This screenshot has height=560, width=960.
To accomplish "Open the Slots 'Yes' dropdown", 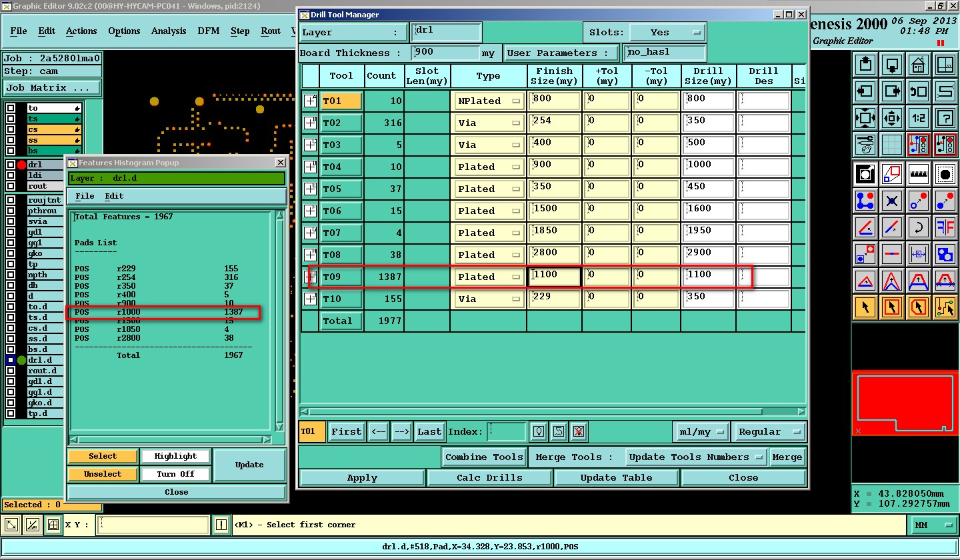I will [667, 32].
